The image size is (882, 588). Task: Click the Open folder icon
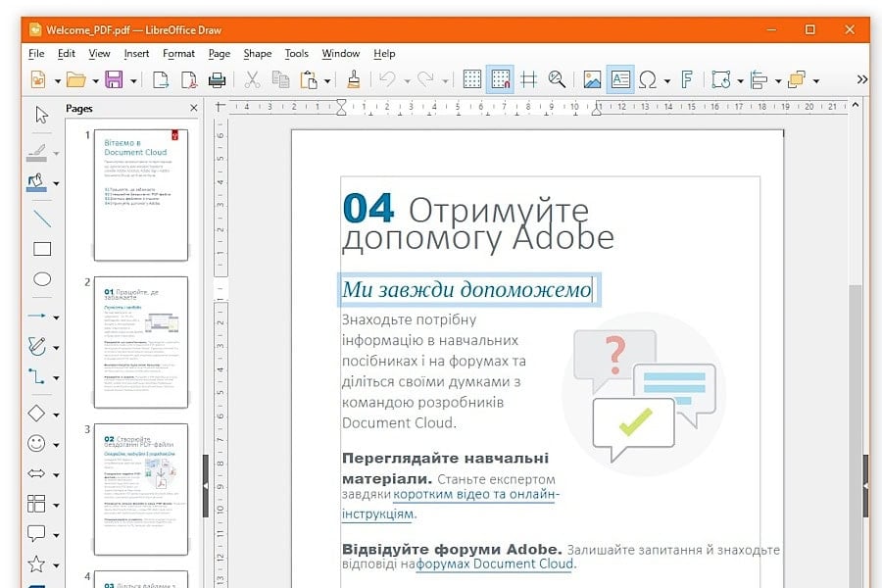click(x=75, y=80)
